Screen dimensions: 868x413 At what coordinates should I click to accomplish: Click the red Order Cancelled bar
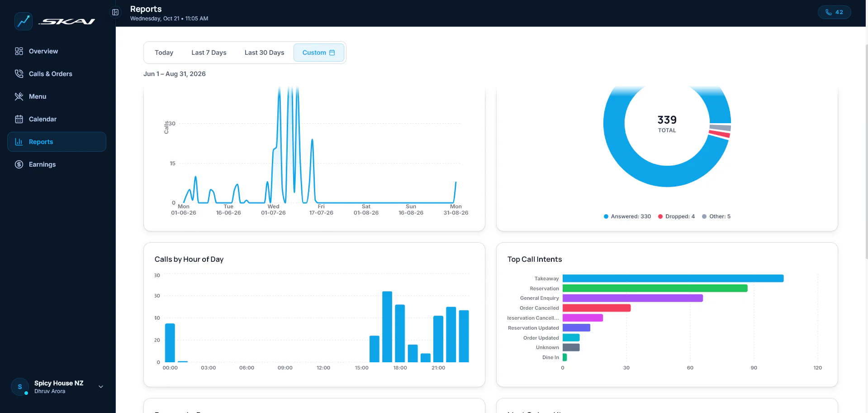coord(597,308)
